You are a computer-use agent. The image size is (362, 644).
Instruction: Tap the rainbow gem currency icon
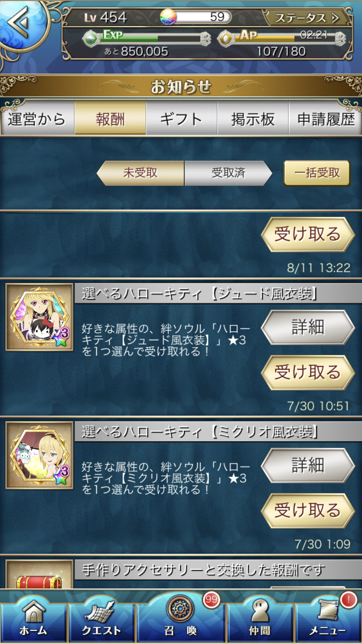pyautogui.click(x=168, y=17)
